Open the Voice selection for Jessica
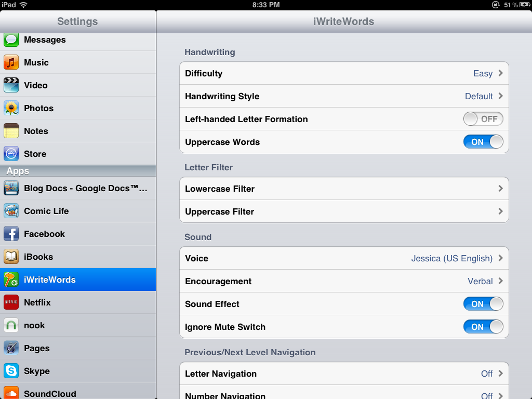Screen dimensions: 532x399 point(344,258)
